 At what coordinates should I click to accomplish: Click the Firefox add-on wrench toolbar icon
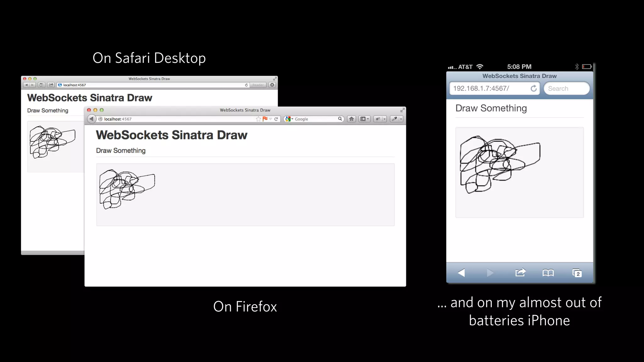pyautogui.click(x=378, y=119)
